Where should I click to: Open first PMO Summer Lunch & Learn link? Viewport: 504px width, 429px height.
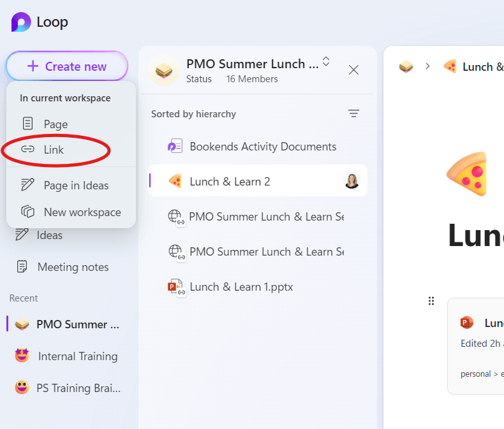(257, 217)
